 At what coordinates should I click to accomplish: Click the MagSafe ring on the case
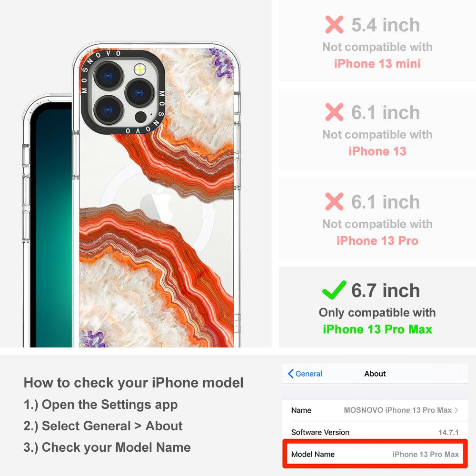(158, 209)
